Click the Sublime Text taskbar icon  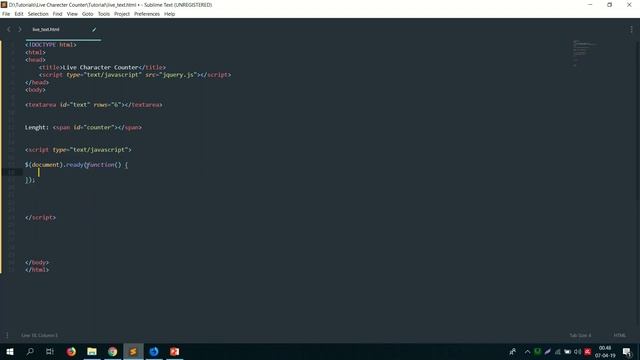pyautogui.click(x=133, y=351)
